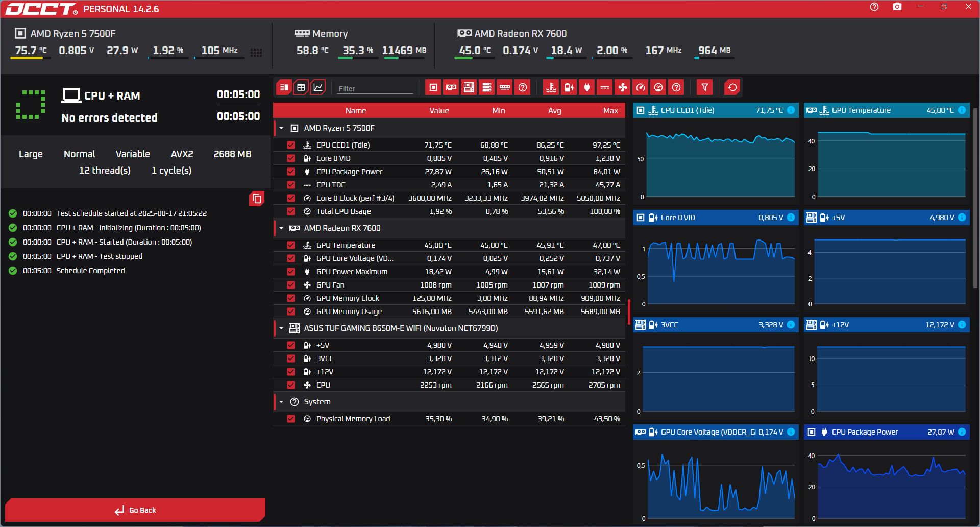This screenshot has height=527, width=980.
Task: Click the CPU TDC row name
Action: click(331, 185)
